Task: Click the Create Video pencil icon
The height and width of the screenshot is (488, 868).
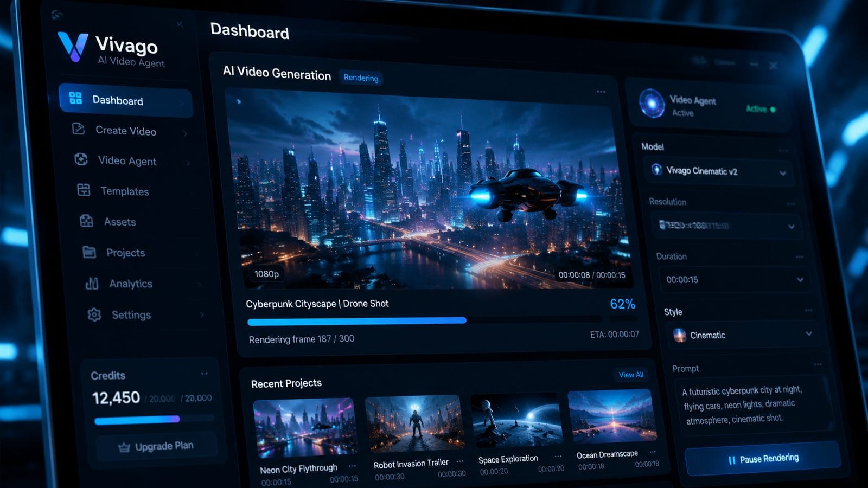Action: (x=79, y=129)
